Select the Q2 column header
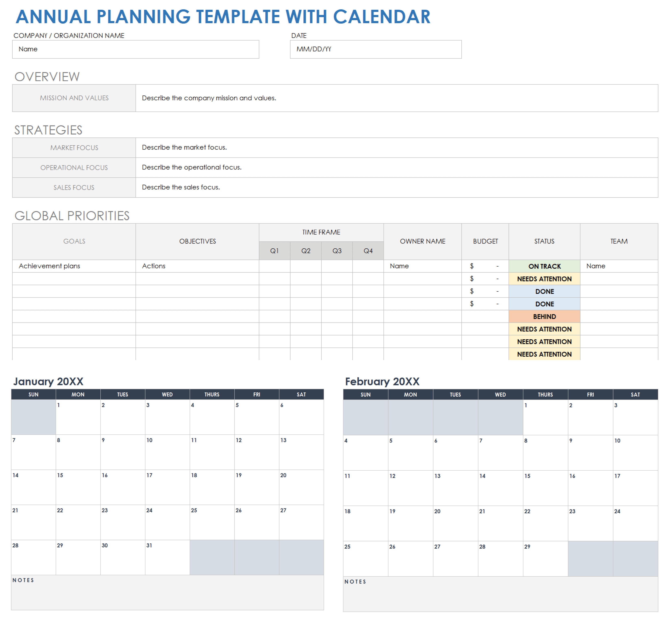The image size is (672, 620). (306, 251)
